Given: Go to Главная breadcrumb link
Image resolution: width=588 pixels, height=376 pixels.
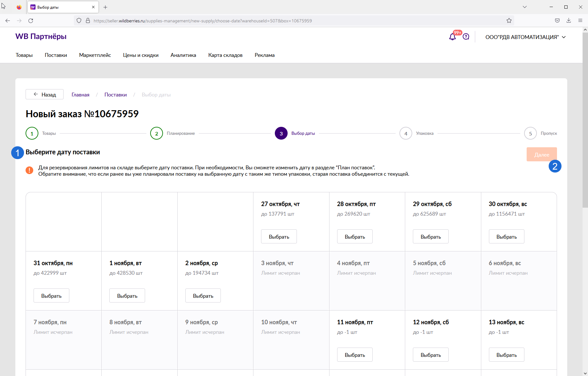Looking at the screenshot, I should pyautogui.click(x=81, y=95).
